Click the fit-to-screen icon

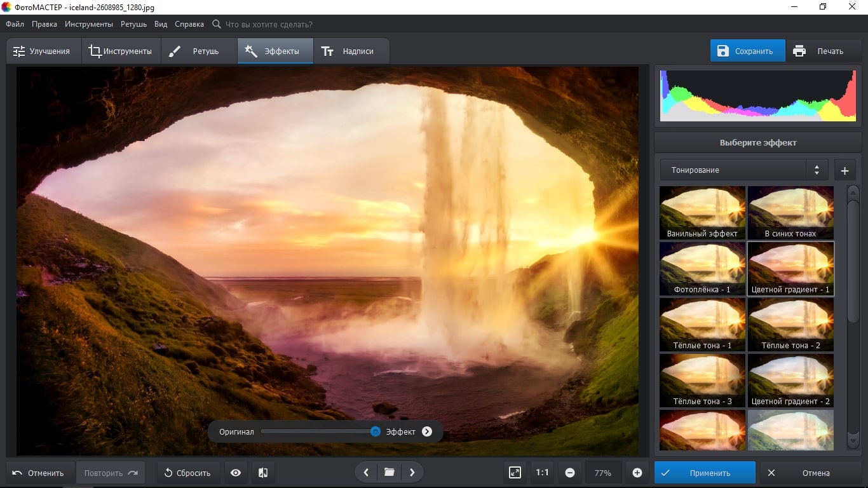coord(515,473)
